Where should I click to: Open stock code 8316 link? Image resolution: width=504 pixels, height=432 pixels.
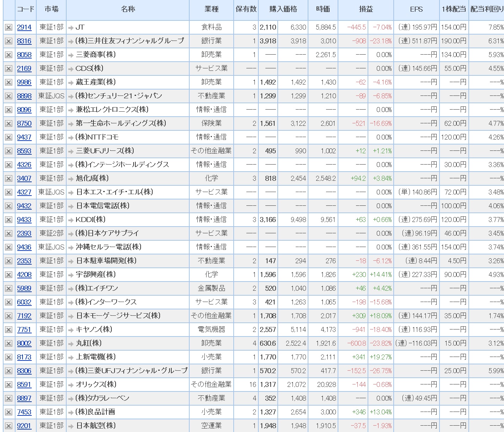24,41
